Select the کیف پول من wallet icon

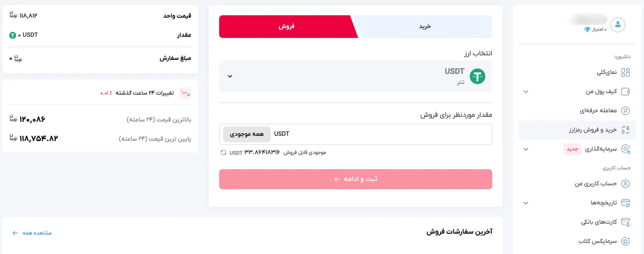point(626,91)
